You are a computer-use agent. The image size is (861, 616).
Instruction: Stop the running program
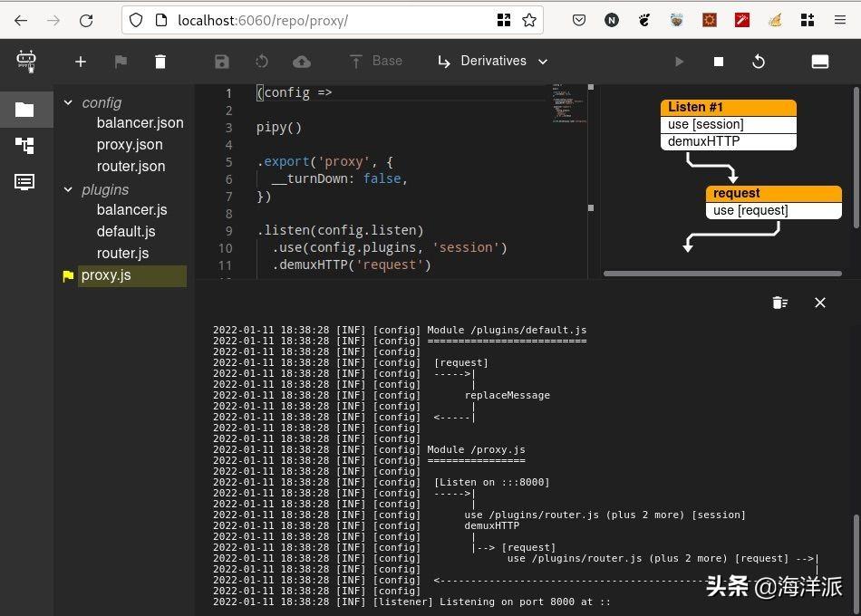tap(719, 62)
